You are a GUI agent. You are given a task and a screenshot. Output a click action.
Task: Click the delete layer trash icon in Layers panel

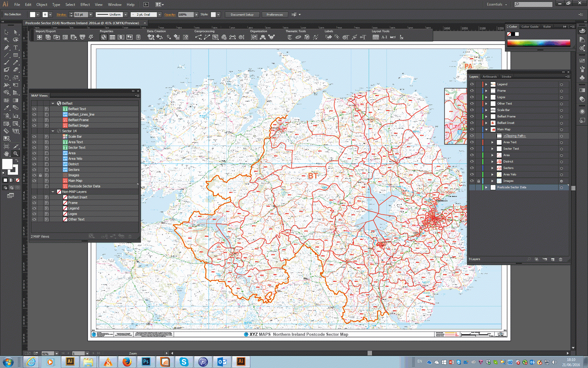(561, 259)
